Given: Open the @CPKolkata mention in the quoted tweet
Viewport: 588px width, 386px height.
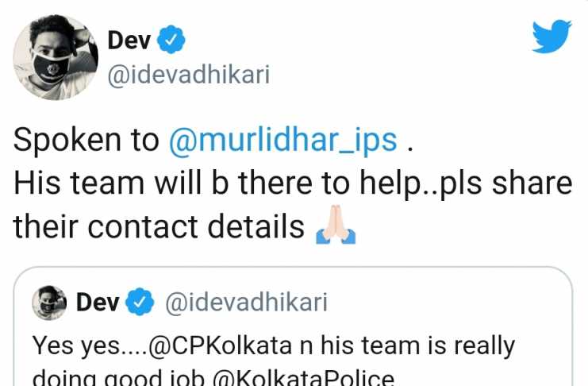Looking at the screenshot, I should (220, 345).
